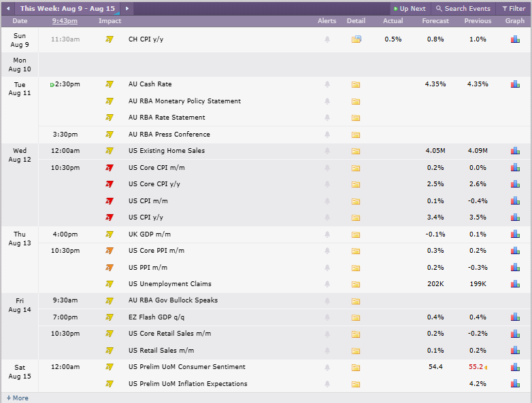Open This Week date range selector
Image resolution: width=532 pixels, height=403 pixels.
[x=67, y=8]
